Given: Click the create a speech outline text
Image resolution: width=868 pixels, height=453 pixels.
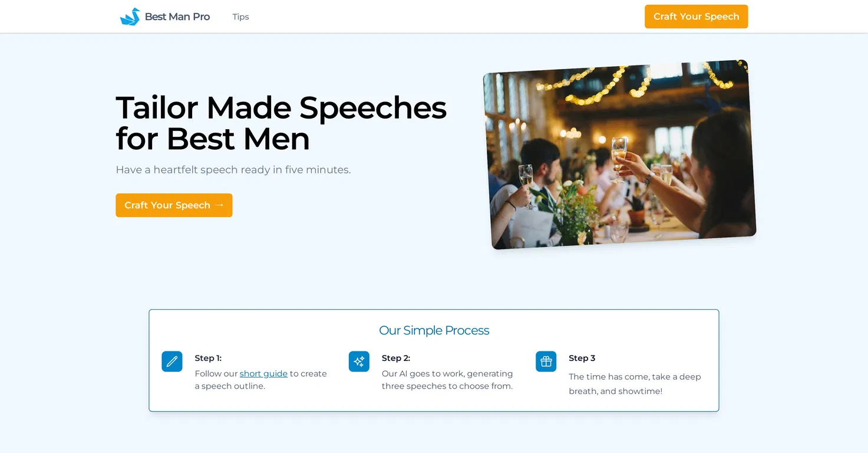Looking at the screenshot, I should coord(260,380).
